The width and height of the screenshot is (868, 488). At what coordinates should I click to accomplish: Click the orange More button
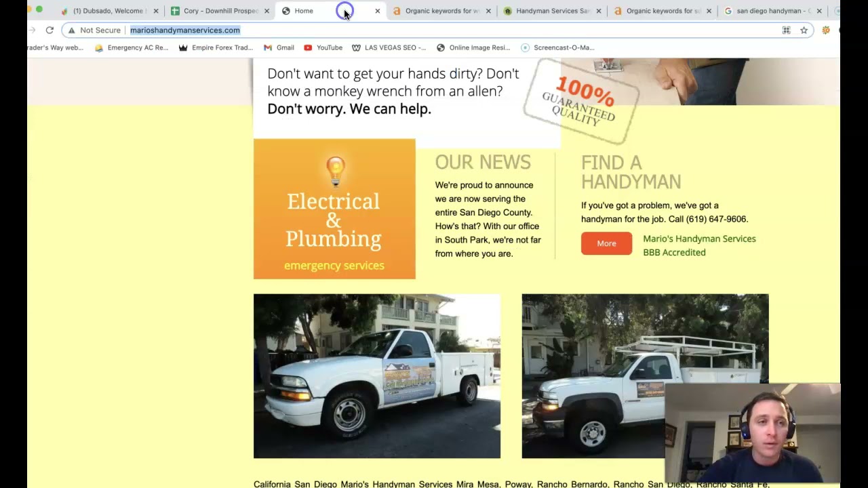point(606,243)
